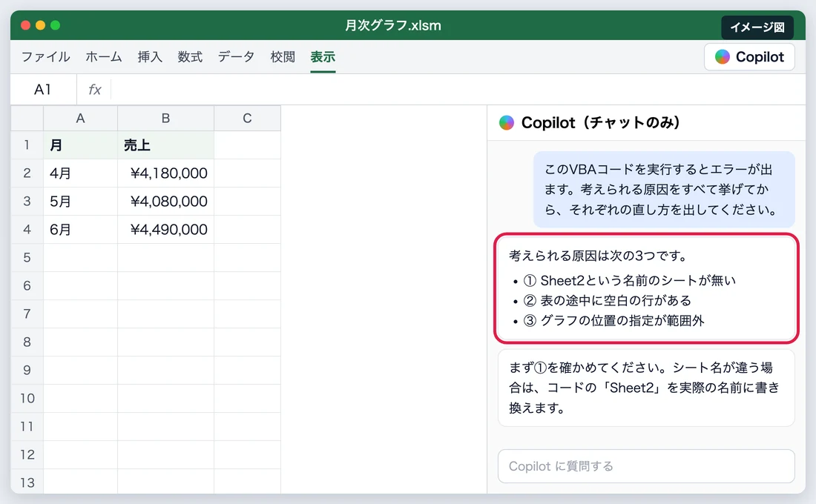The width and height of the screenshot is (816, 504).
Task: Select row 12 header
Action: pos(27,454)
